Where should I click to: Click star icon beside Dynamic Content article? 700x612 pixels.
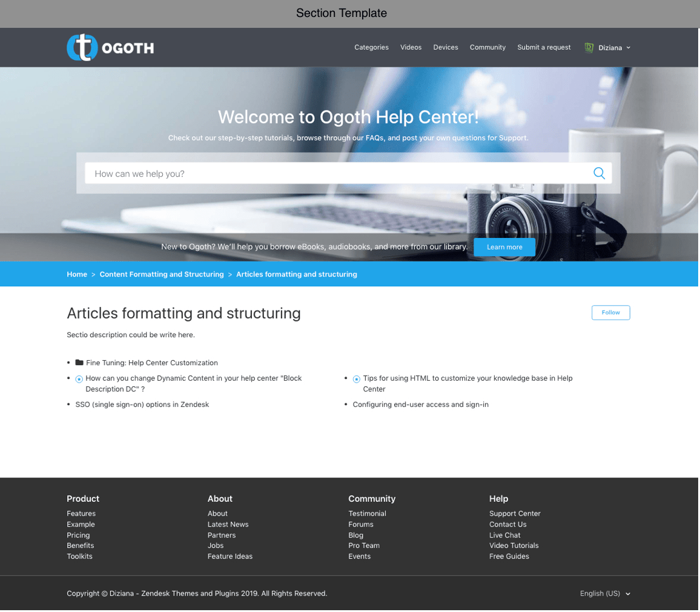click(79, 379)
